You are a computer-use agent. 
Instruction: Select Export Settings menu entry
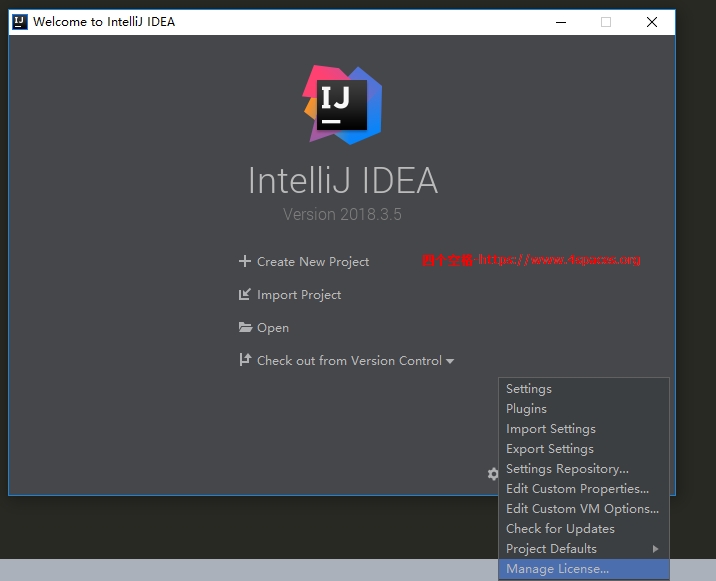coord(584,449)
